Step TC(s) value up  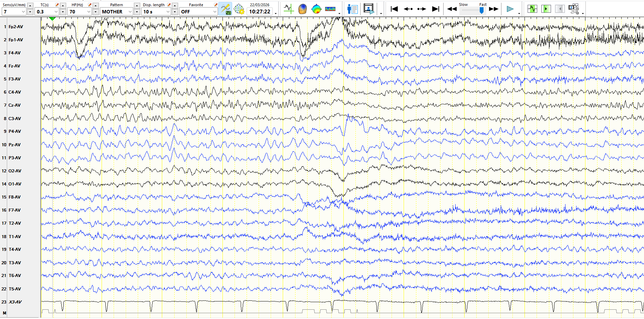coord(63,6)
